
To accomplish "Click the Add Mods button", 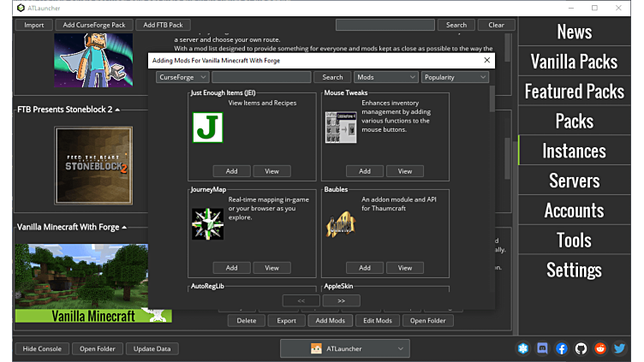I will pyautogui.click(x=331, y=321).
